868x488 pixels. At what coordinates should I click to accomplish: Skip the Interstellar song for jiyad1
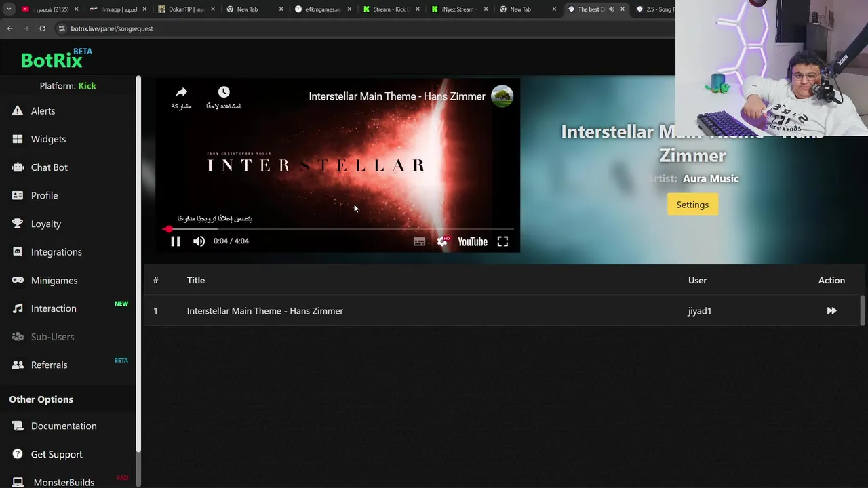831,311
